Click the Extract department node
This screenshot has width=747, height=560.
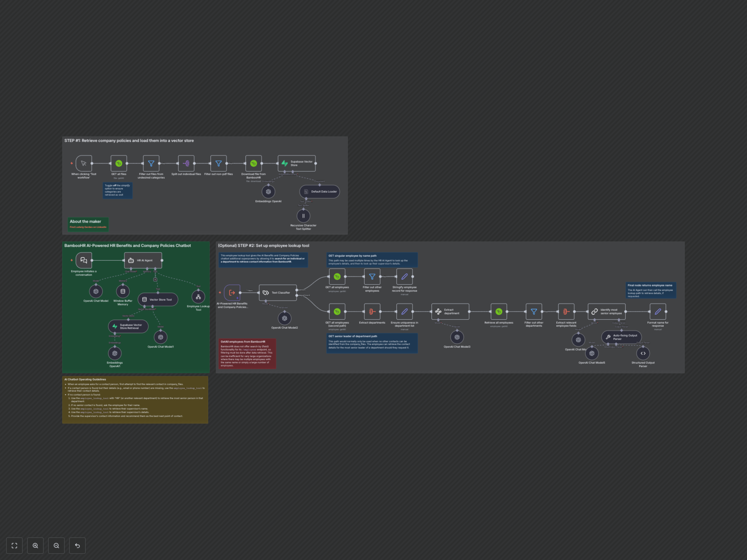point(450,311)
